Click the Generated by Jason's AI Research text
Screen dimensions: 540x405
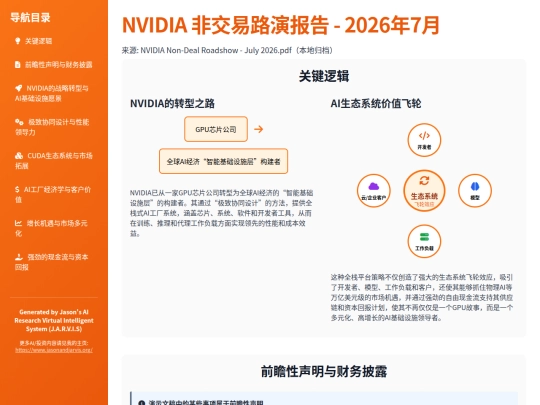point(54,320)
